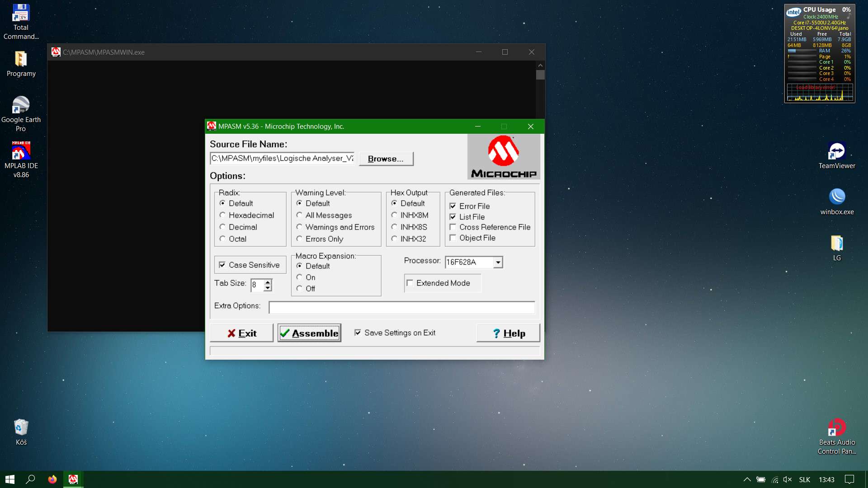The image size is (868, 488).
Task: Click the Extra Options text field
Action: [401, 307]
